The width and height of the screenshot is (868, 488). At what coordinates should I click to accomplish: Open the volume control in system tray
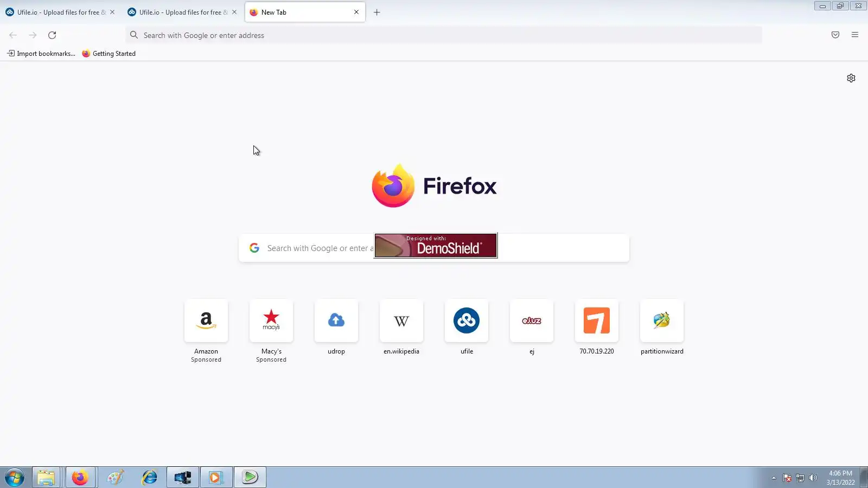(x=813, y=478)
